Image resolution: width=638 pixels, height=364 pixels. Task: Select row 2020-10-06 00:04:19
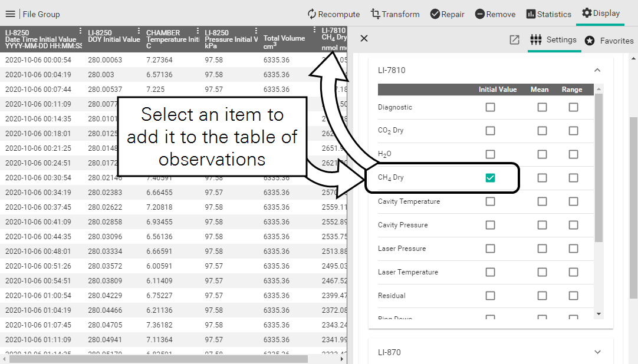(173, 75)
